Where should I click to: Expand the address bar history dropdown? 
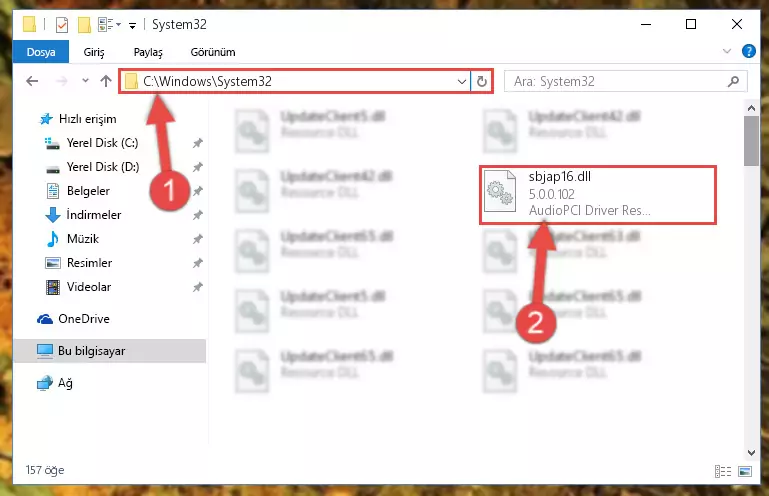(x=461, y=81)
